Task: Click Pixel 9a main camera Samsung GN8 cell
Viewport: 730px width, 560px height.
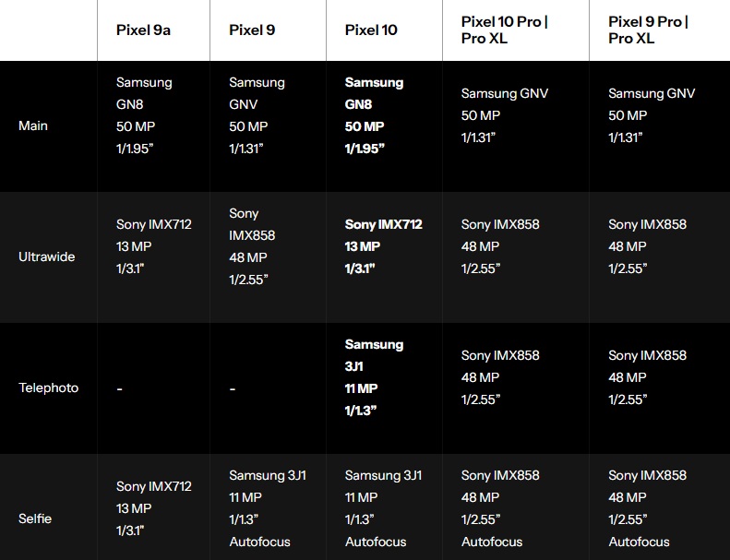Action: (144, 115)
